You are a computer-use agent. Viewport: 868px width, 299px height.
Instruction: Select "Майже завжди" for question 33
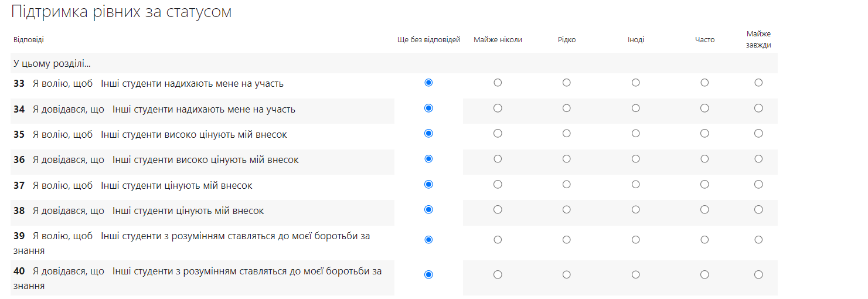(x=758, y=83)
